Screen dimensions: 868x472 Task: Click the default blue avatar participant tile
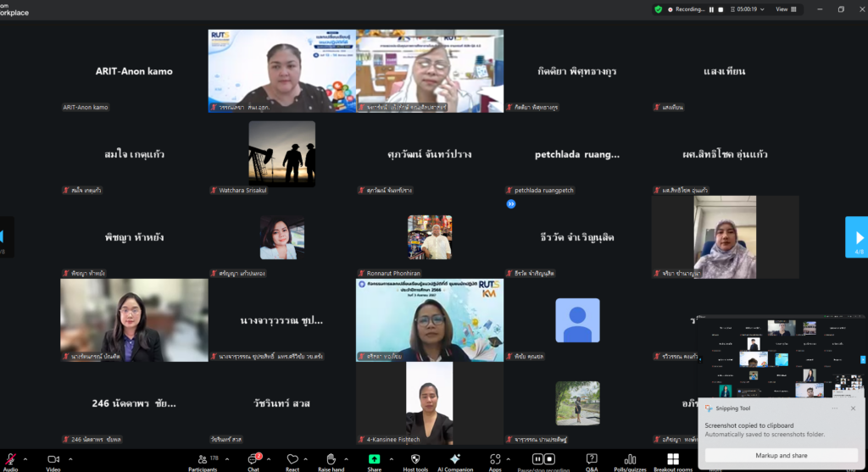pos(577,320)
